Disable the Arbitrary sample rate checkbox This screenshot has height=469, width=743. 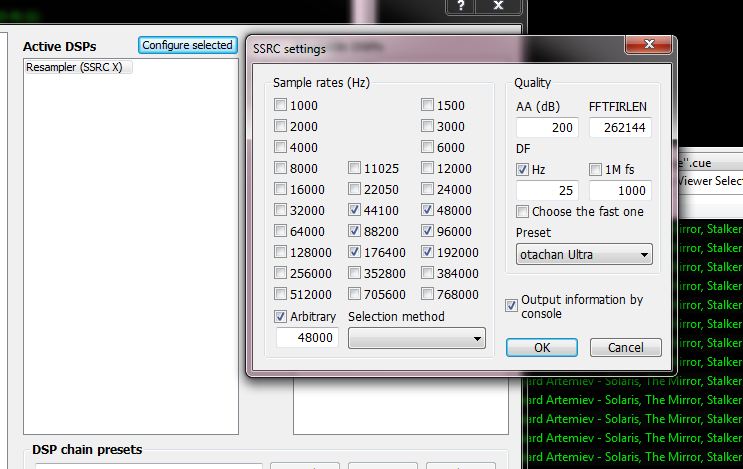(x=282, y=317)
